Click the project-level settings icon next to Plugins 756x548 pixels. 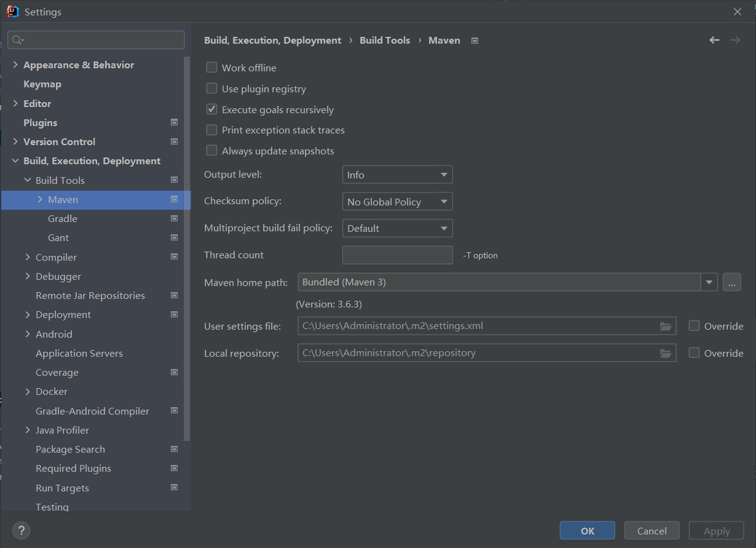click(175, 122)
